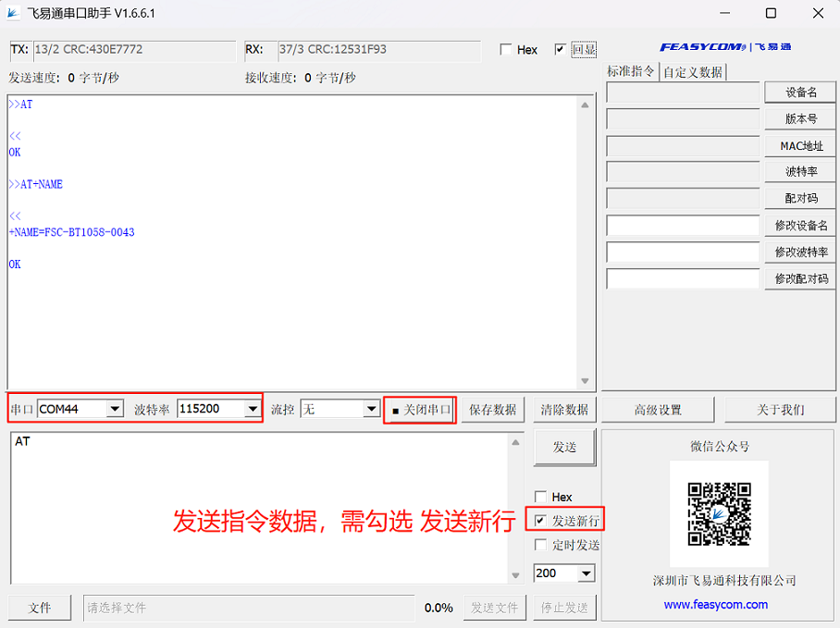Click send box scrollbar up arrow
The image size is (840, 628).
tap(515, 442)
